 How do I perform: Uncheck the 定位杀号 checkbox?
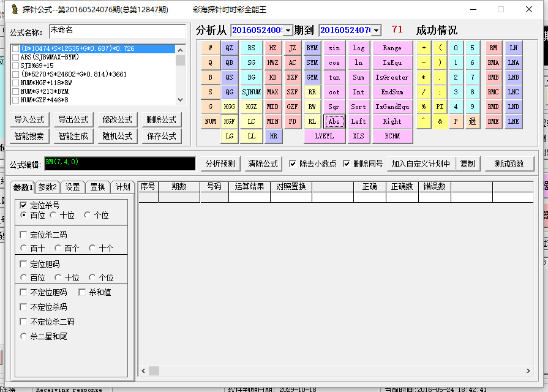[x=24, y=205]
